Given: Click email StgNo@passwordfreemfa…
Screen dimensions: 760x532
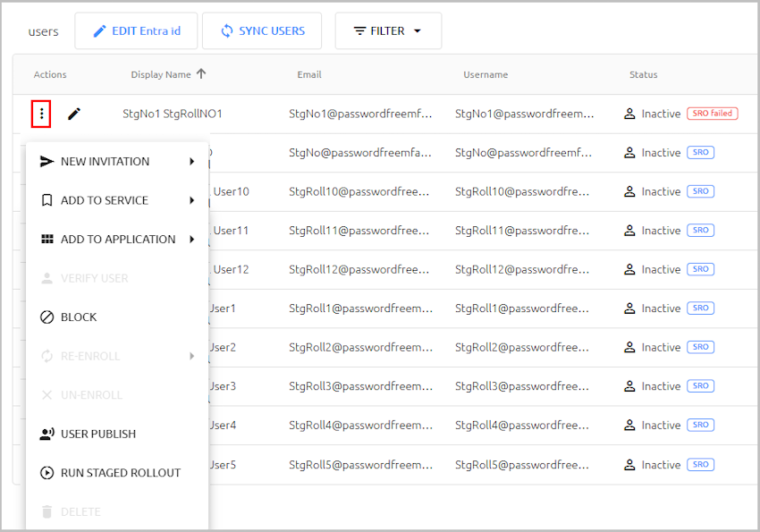Looking at the screenshot, I should coord(360,153).
